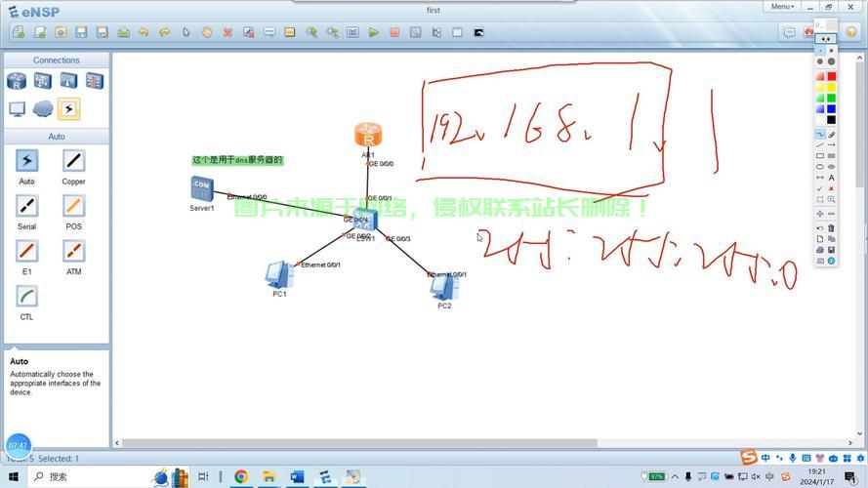This screenshot has height=488, width=868.
Task: Open Chrome from the taskbar
Action: click(241, 476)
